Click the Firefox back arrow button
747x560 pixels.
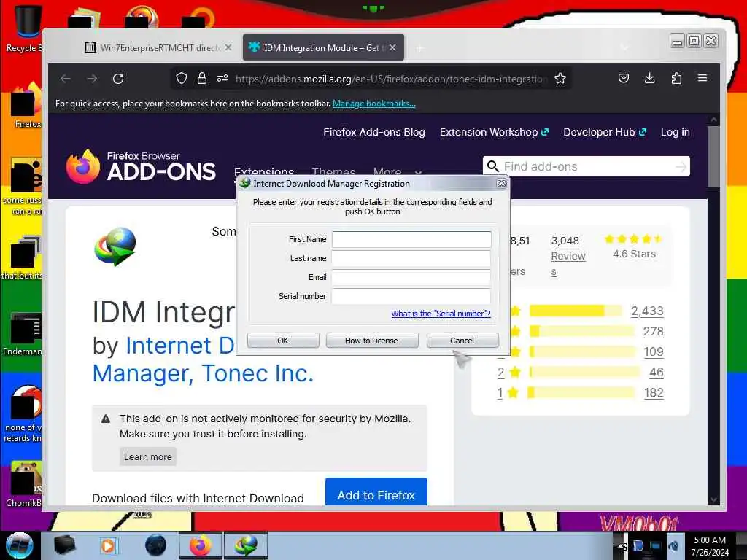[66, 79]
